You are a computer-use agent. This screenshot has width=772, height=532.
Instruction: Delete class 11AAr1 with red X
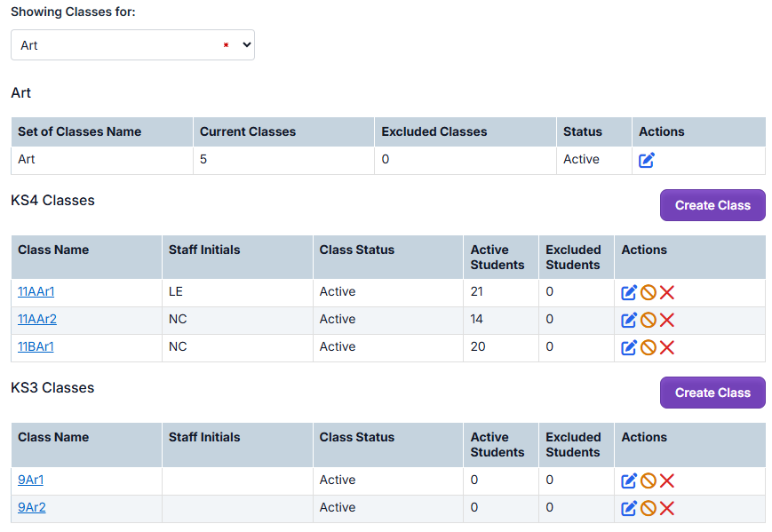[667, 292]
